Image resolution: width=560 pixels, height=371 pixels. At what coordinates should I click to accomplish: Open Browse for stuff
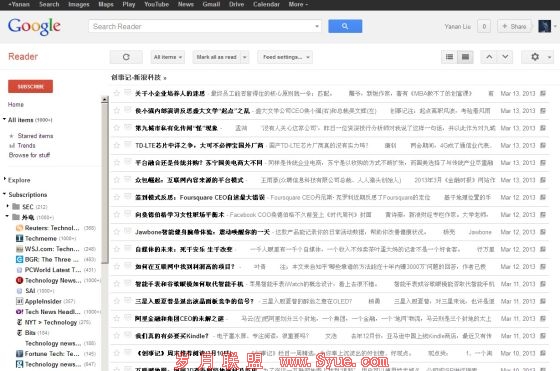pos(29,155)
